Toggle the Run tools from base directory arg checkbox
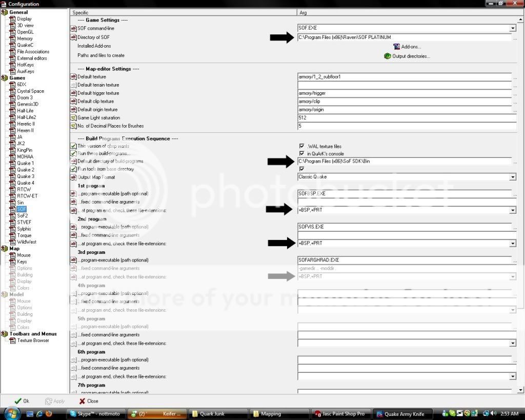The height and width of the screenshot is (420, 525). coord(301,169)
